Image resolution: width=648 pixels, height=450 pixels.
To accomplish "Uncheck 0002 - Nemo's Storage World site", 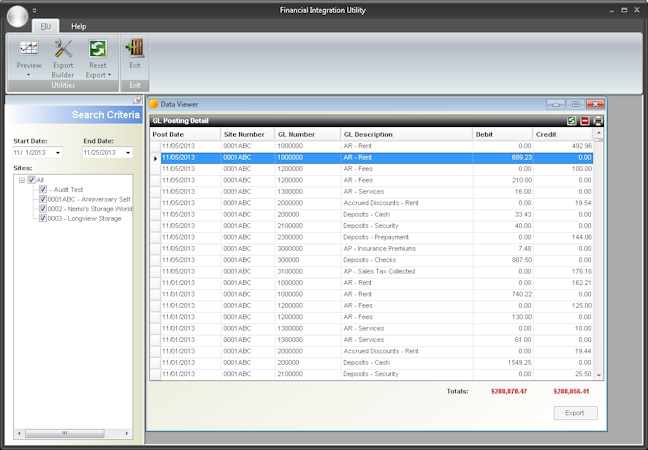I will click(x=43, y=209).
